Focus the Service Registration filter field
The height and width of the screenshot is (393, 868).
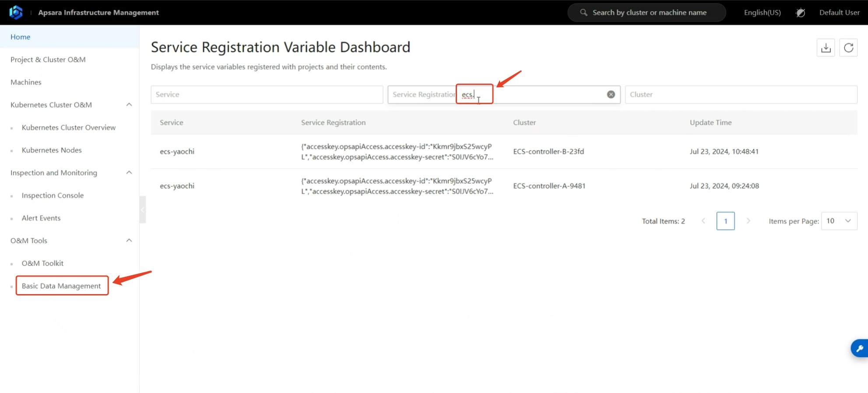[x=504, y=95]
